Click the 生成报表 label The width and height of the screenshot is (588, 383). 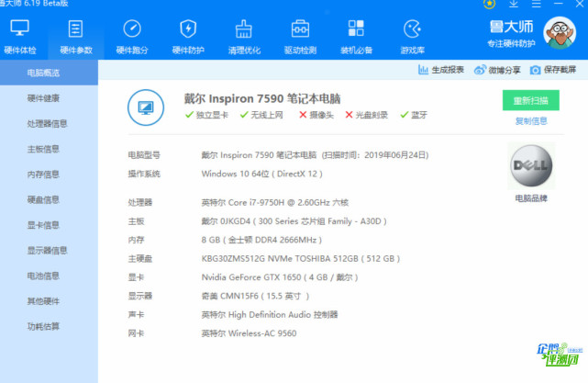[448, 70]
